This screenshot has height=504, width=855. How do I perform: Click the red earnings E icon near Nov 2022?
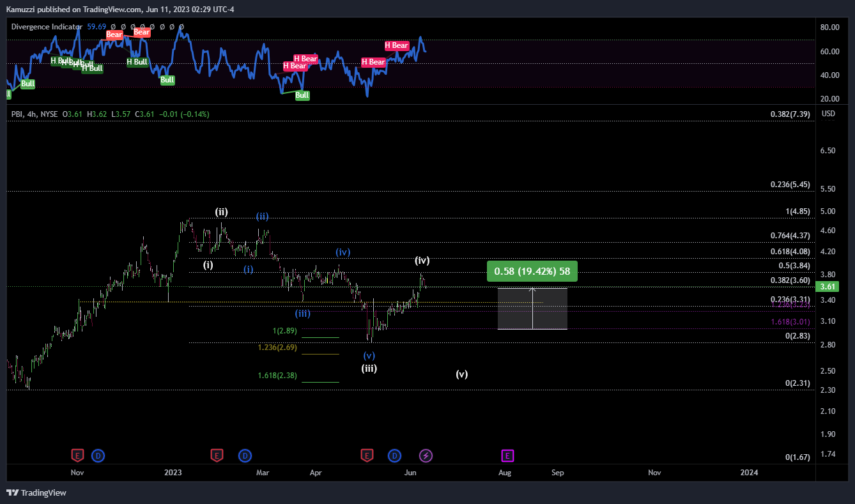point(77,455)
